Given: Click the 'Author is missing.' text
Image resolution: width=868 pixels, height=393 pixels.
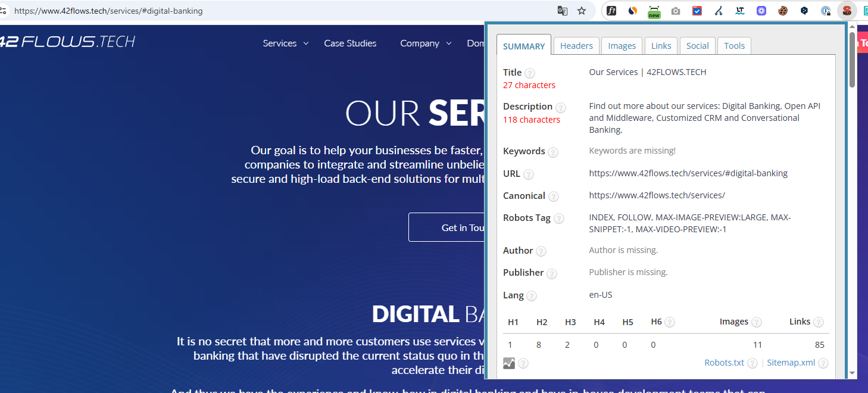Looking at the screenshot, I should pyautogui.click(x=623, y=250).
